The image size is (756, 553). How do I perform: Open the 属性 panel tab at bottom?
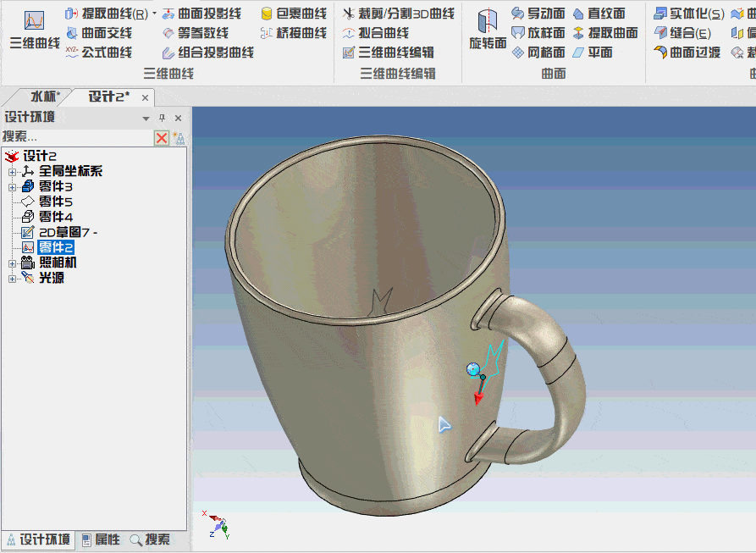[x=107, y=540]
